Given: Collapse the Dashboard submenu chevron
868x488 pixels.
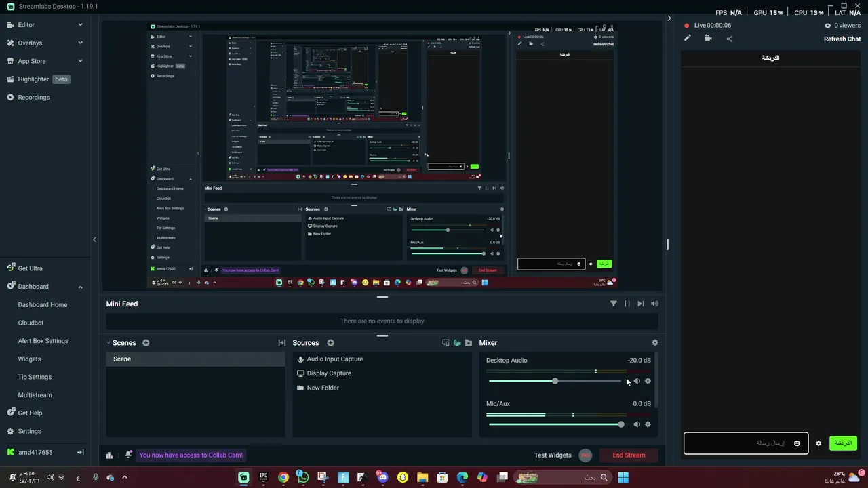Looking at the screenshot, I should pos(80,287).
